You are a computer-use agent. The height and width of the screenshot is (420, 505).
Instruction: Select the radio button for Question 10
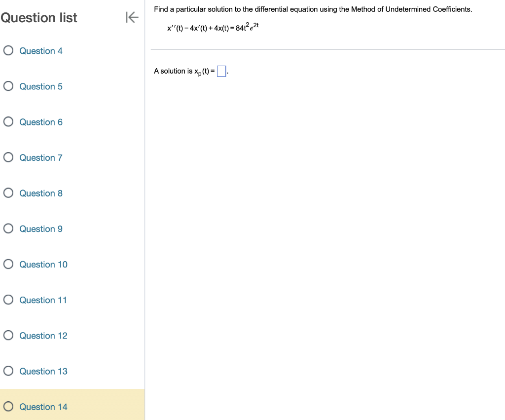8,264
